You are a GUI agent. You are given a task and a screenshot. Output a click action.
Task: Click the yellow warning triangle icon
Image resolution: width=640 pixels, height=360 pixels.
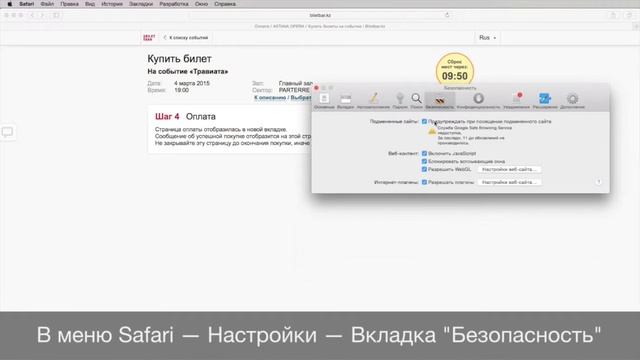click(x=432, y=131)
